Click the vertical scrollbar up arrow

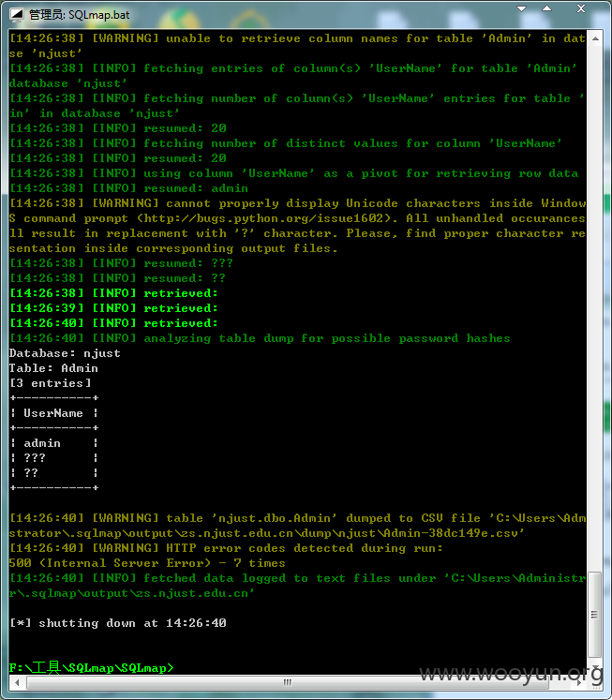595,38
